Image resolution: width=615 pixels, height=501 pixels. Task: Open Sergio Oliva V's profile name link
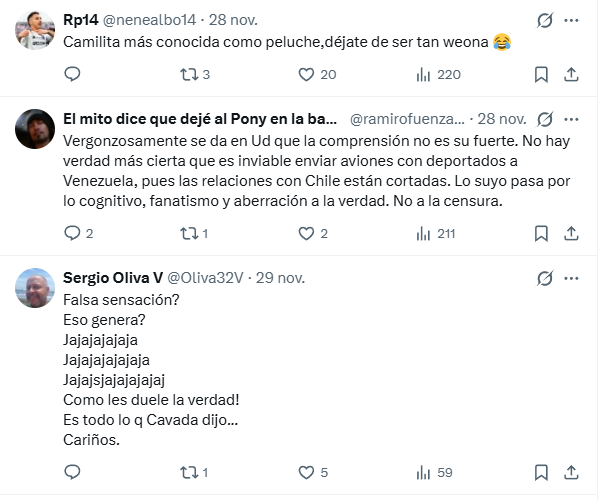click(107, 277)
